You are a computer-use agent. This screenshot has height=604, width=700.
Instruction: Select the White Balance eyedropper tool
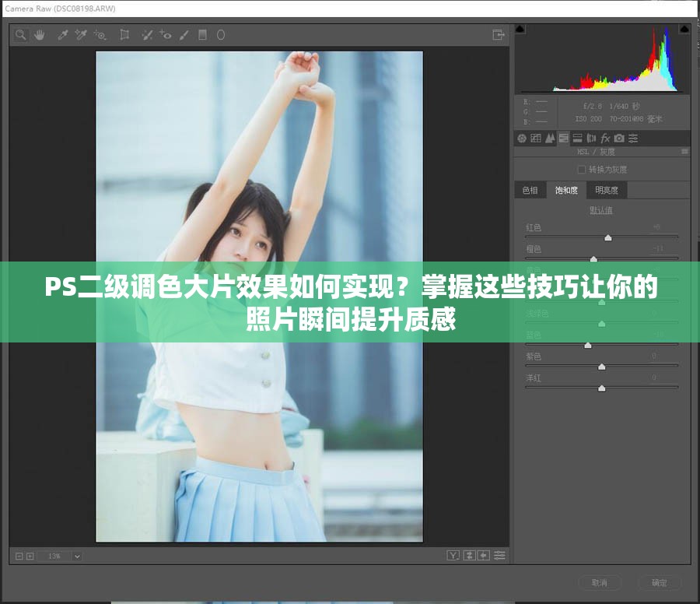tap(63, 35)
